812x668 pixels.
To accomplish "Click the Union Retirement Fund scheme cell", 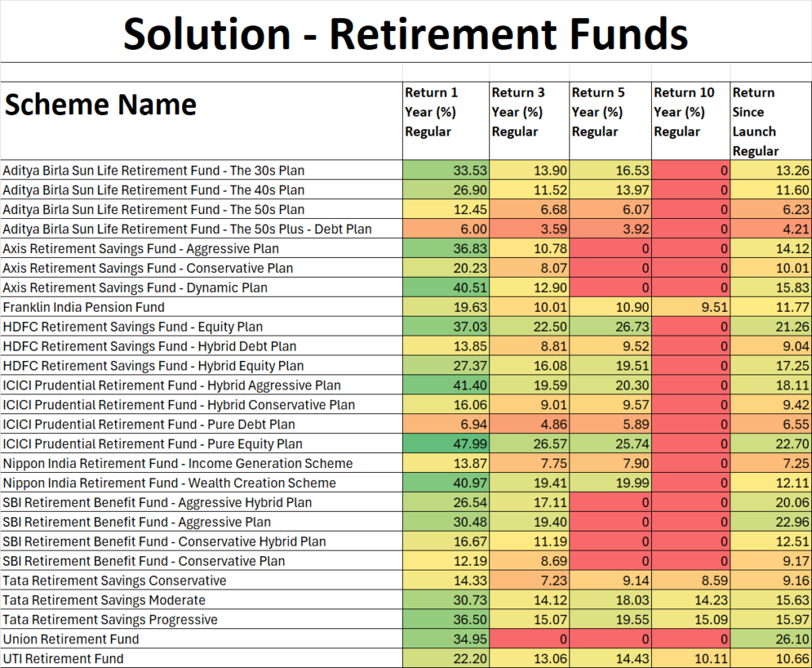I will point(201,639).
